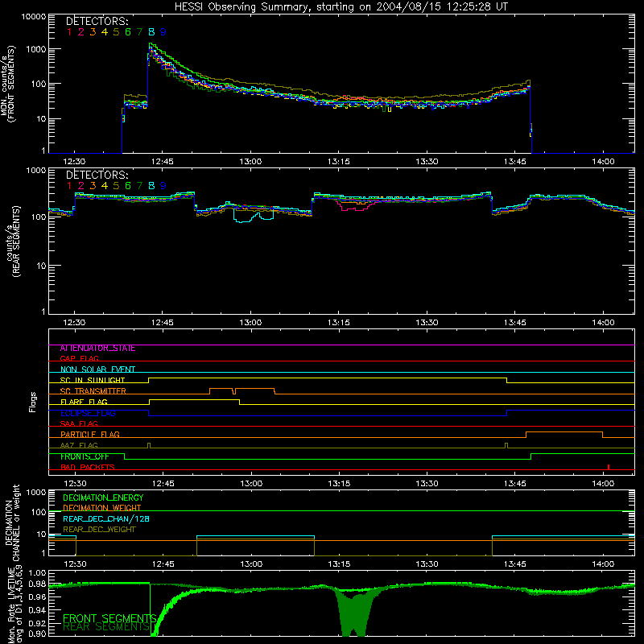
Task: Click detector number 5 in front segments legend
Action: click(116, 32)
